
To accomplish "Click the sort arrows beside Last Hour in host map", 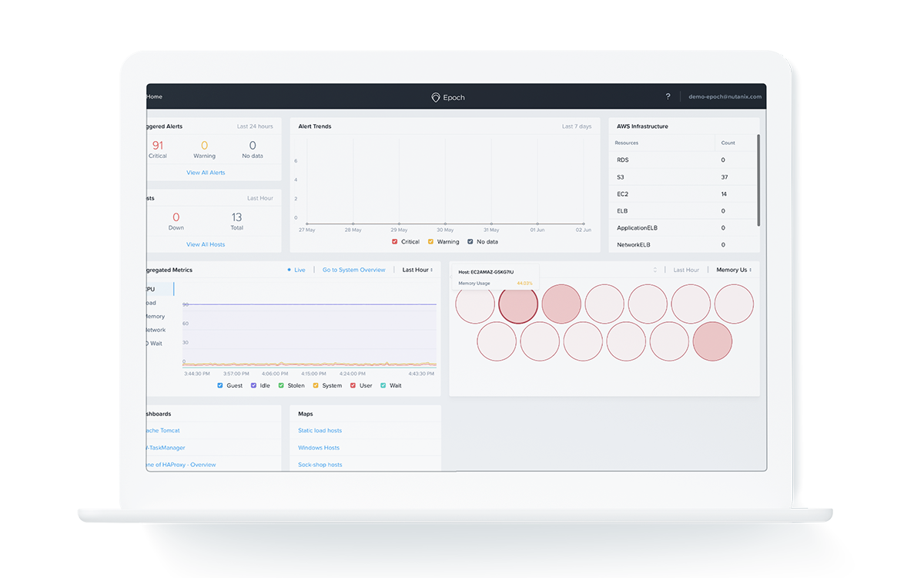I will [x=655, y=270].
